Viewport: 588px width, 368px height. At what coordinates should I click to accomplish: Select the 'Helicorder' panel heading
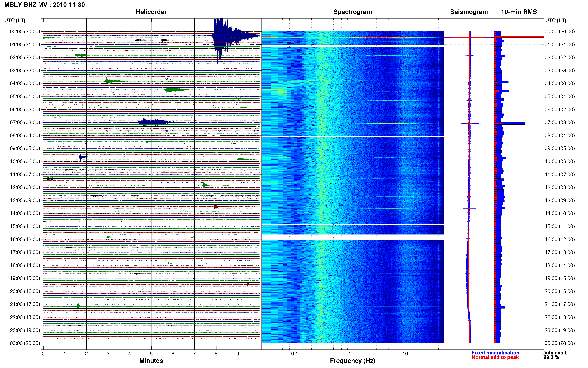[151, 12]
